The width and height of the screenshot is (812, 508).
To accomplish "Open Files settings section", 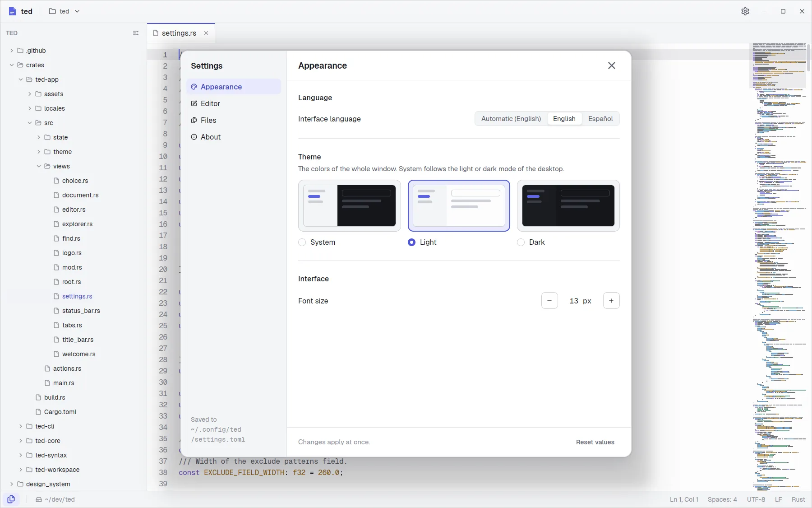I will [x=234, y=120].
